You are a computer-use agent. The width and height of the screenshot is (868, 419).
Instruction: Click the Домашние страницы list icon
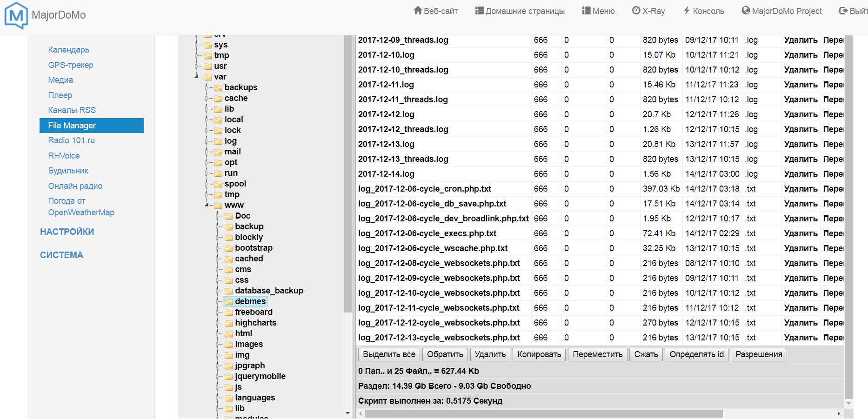480,11
